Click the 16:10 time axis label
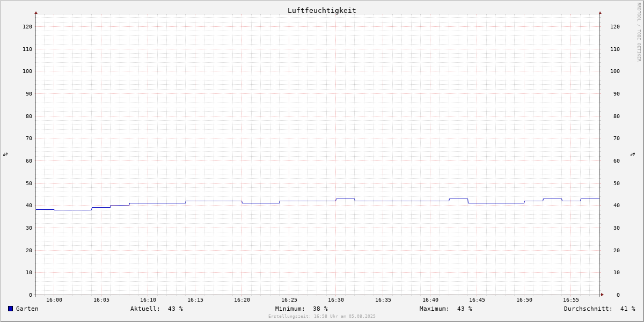 tap(148, 299)
